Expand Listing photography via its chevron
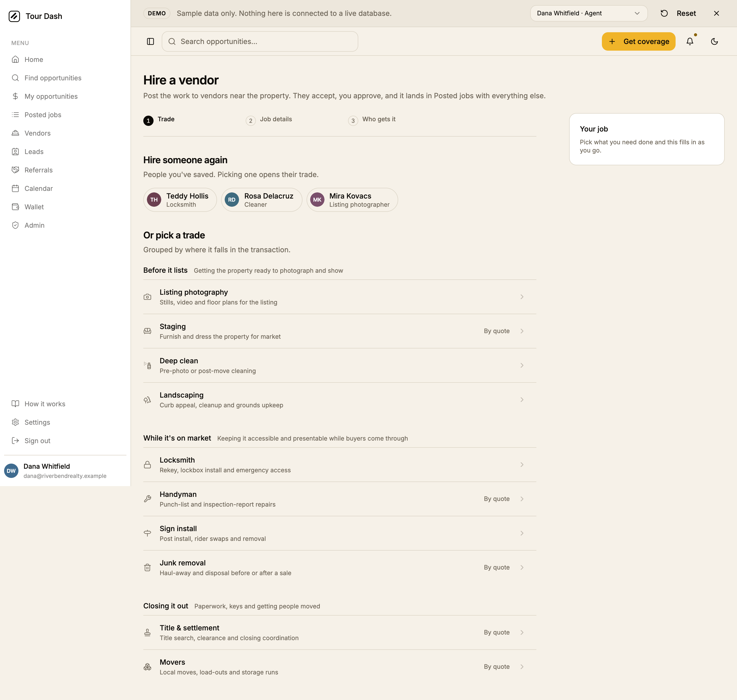 [x=522, y=297]
